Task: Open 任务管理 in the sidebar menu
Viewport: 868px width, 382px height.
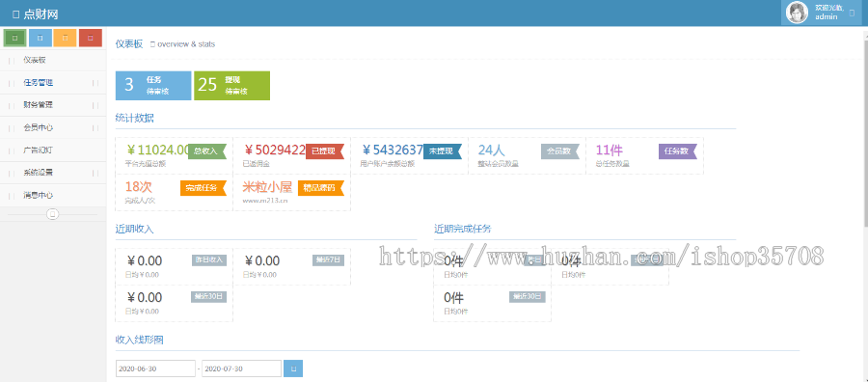Action: [53, 83]
